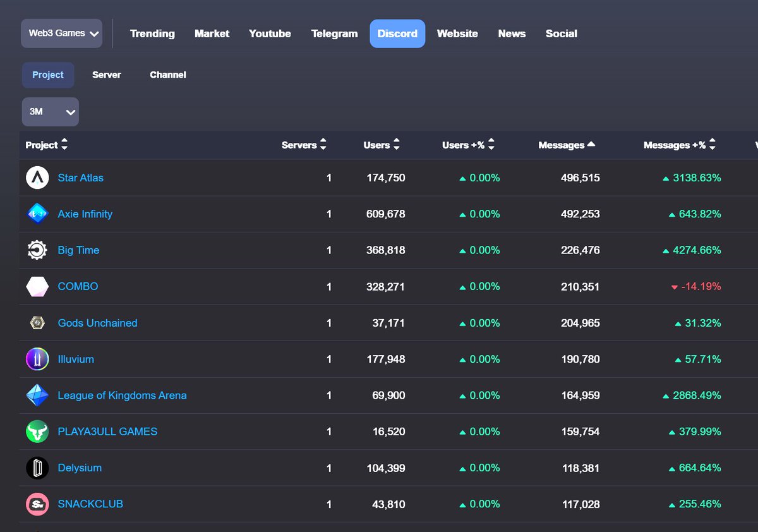Click the Users column header text
Image resolution: width=758 pixels, height=532 pixels.
point(377,145)
